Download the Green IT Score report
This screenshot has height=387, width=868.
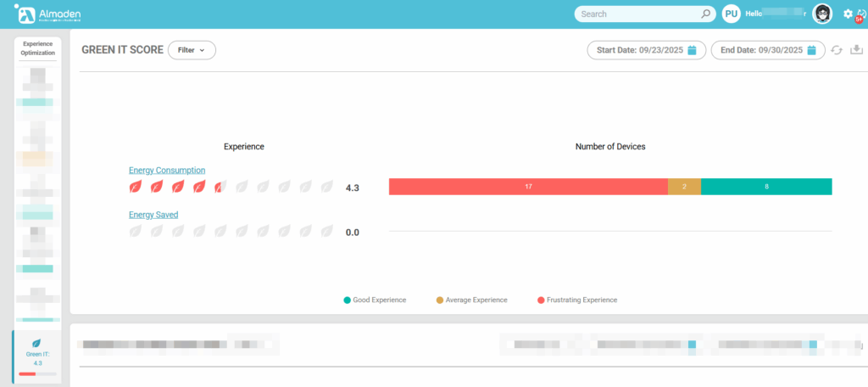856,50
